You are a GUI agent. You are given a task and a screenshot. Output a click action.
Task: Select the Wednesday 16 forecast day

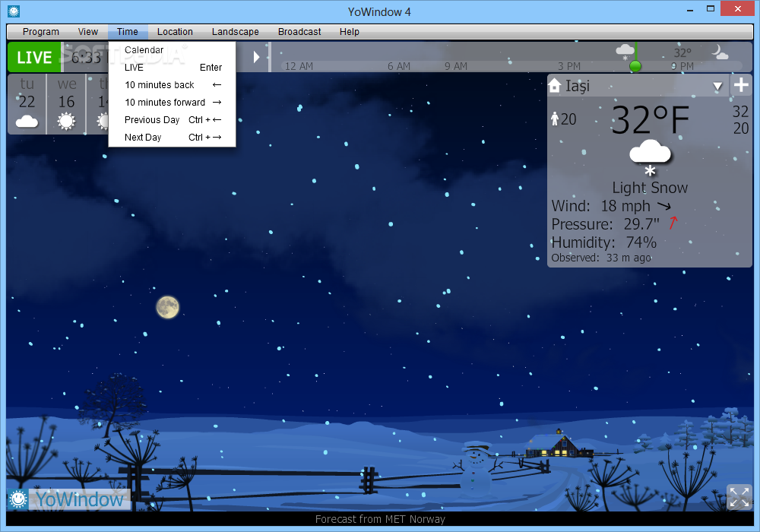coord(66,103)
